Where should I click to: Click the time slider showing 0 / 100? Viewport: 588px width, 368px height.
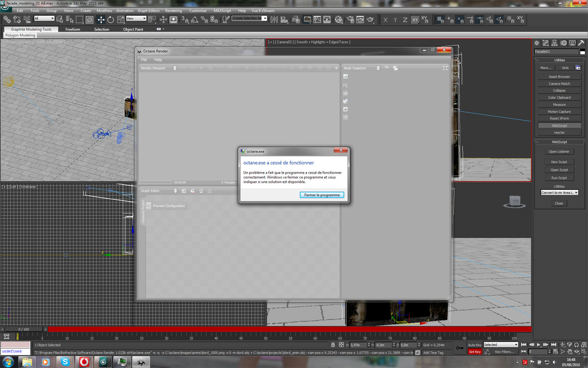click(x=23, y=329)
